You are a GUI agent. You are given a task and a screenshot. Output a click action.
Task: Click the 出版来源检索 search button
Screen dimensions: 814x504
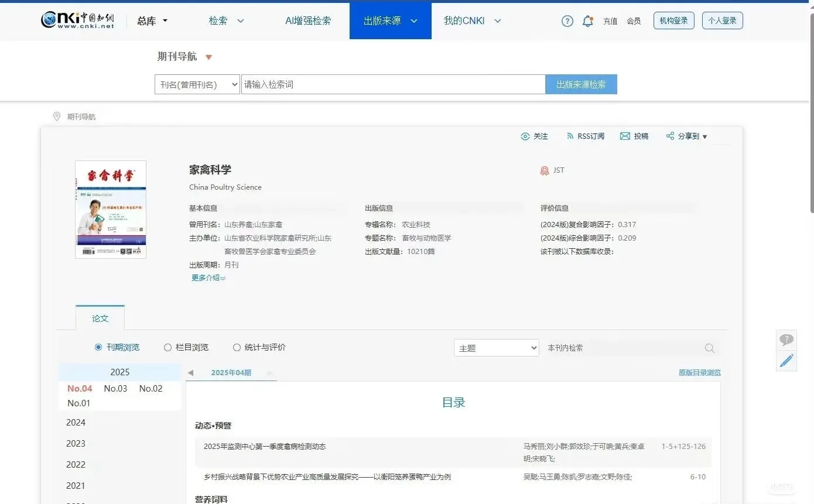(x=580, y=84)
